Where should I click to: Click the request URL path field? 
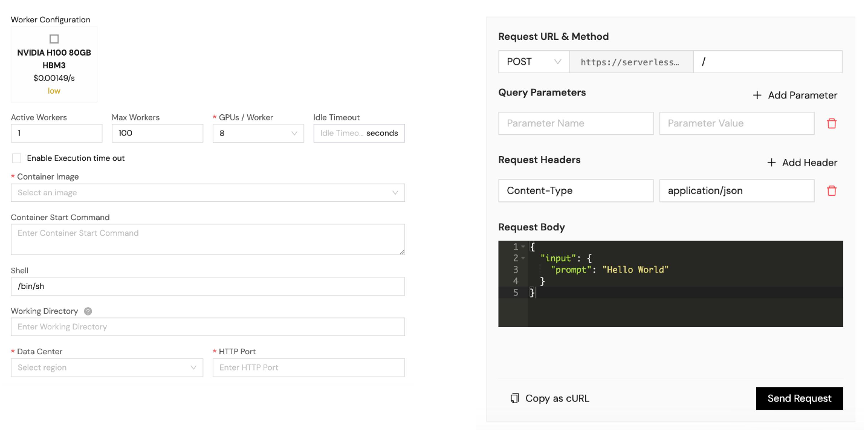pos(768,62)
